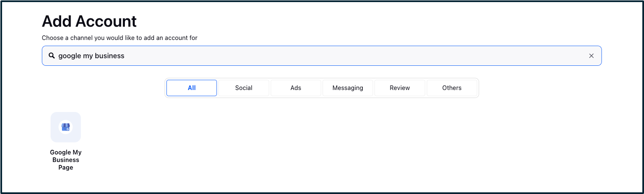Pick the Review tab next to Messaging
The width and height of the screenshot is (644, 194).
point(400,88)
